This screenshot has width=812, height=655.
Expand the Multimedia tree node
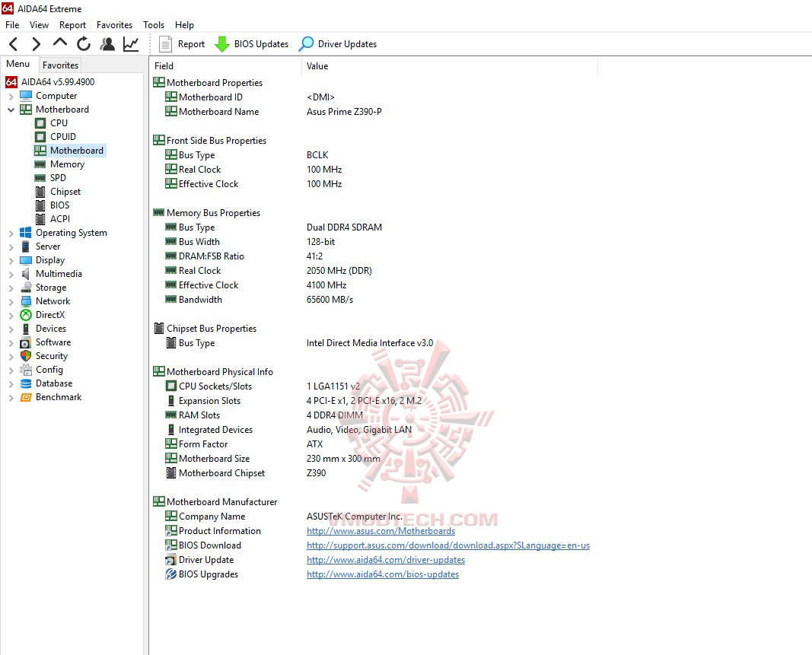[11, 275]
